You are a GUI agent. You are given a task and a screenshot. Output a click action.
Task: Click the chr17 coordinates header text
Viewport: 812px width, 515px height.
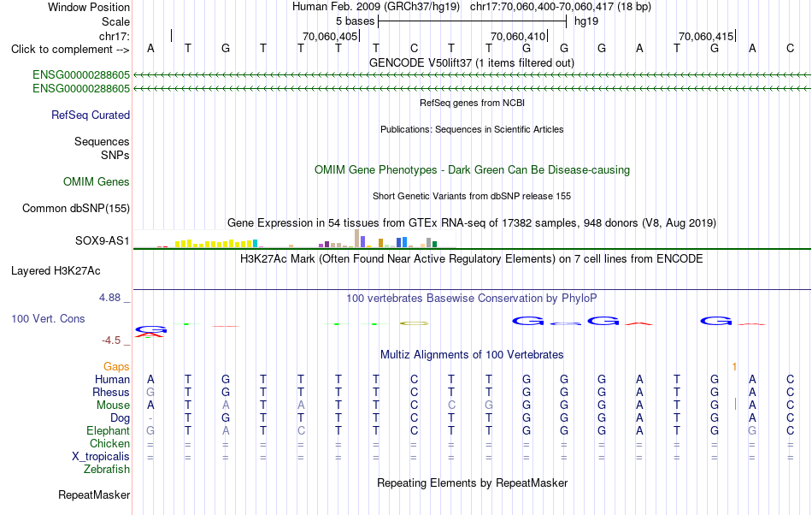click(x=561, y=7)
